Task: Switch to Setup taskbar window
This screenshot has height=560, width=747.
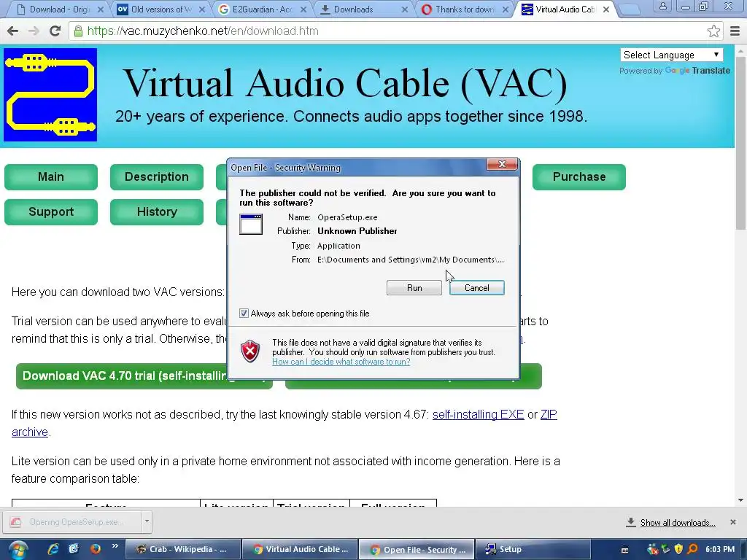Action: pos(533,550)
